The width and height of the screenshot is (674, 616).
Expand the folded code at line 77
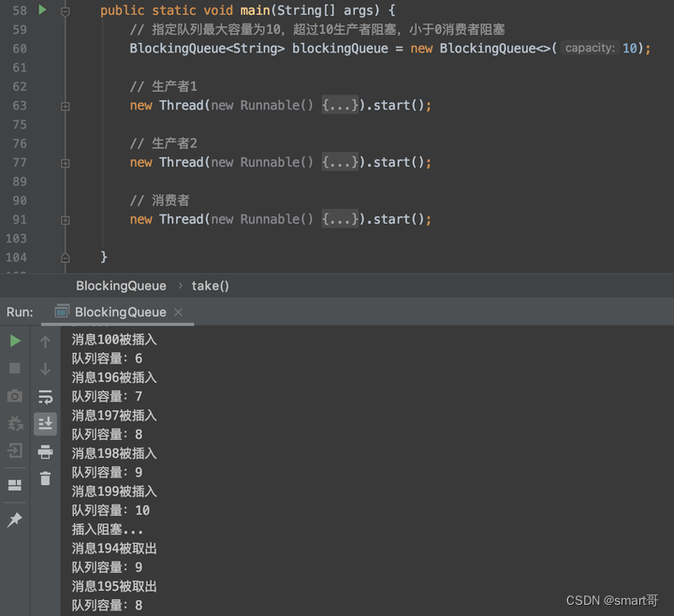pyautogui.click(x=66, y=163)
